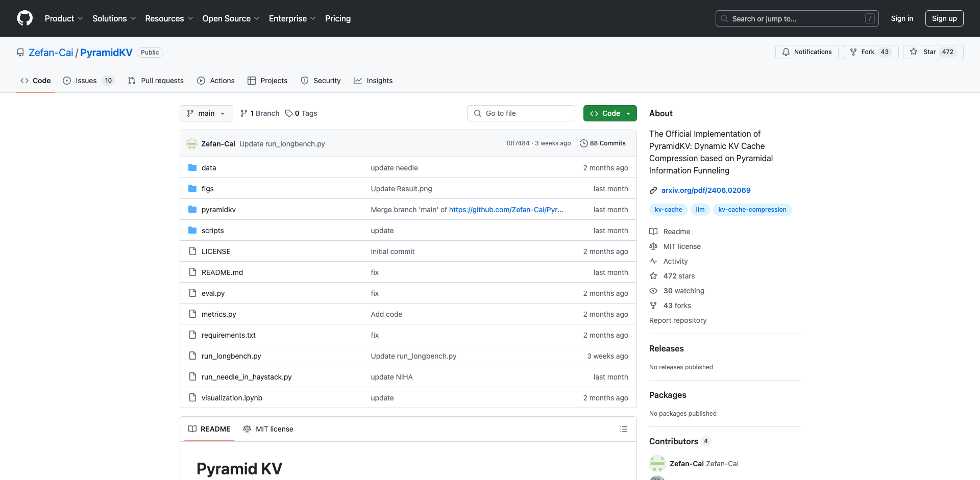Expand the Resources menu
980x480 pixels.
coord(169,18)
